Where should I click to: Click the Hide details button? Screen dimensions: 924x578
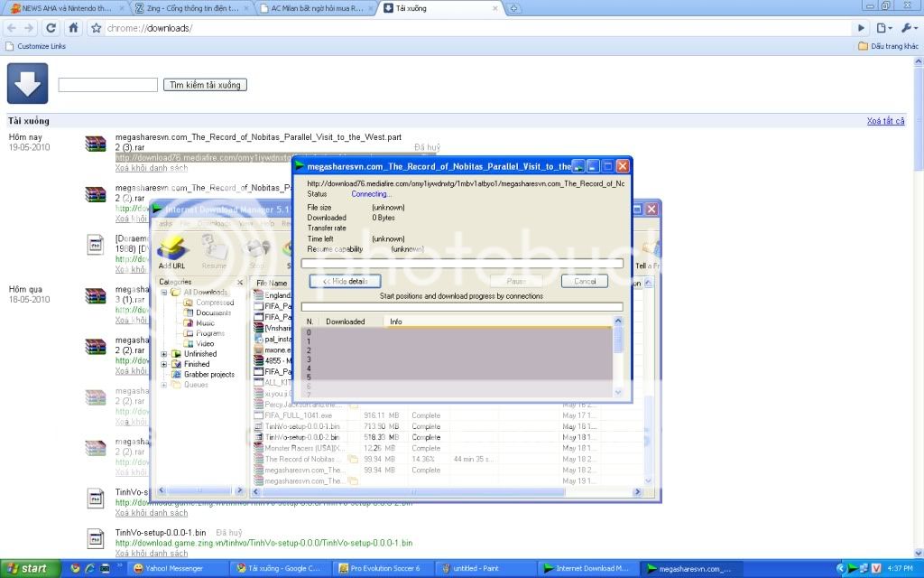(346, 282)
